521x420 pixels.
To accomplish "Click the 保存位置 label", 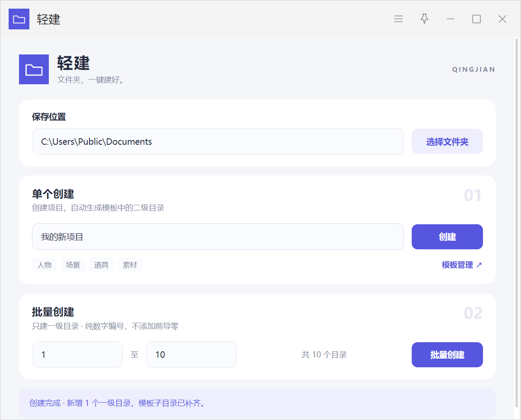I will pos(49,117).
